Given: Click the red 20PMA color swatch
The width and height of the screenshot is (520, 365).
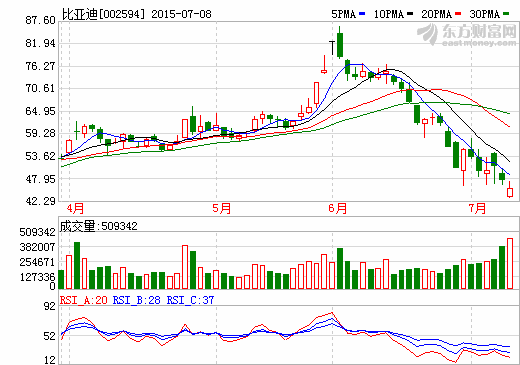Looking at the screenshot, I should pyautogui.click(x=458, y=14).
